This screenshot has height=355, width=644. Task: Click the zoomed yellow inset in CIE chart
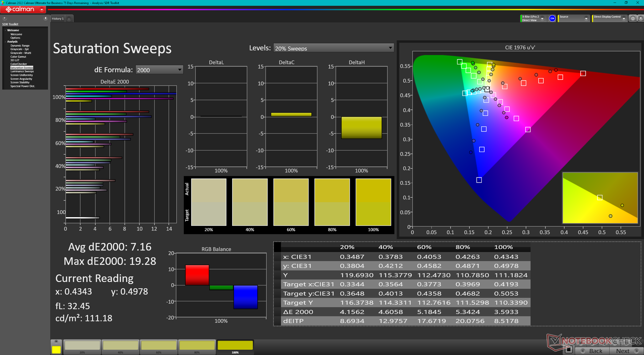(600, 198)
